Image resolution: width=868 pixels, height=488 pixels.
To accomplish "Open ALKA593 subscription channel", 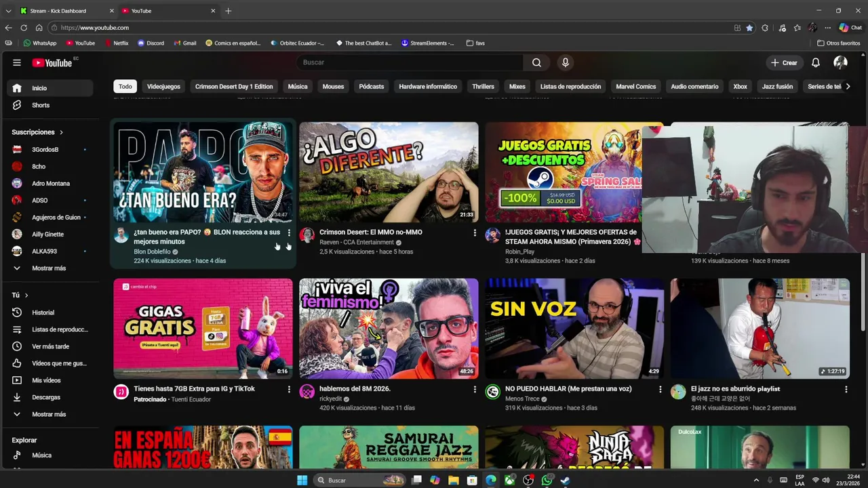I will point(50,251).
